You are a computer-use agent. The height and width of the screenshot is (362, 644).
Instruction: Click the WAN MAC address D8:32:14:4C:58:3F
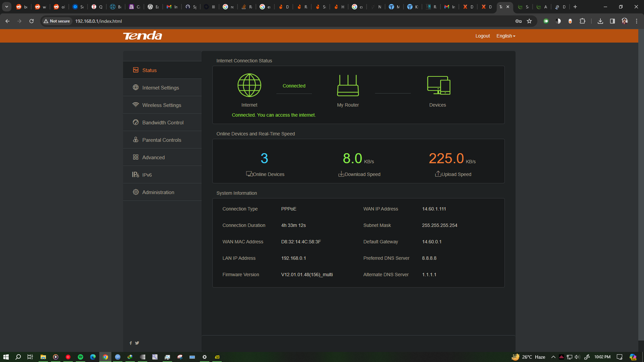(301, 242)
